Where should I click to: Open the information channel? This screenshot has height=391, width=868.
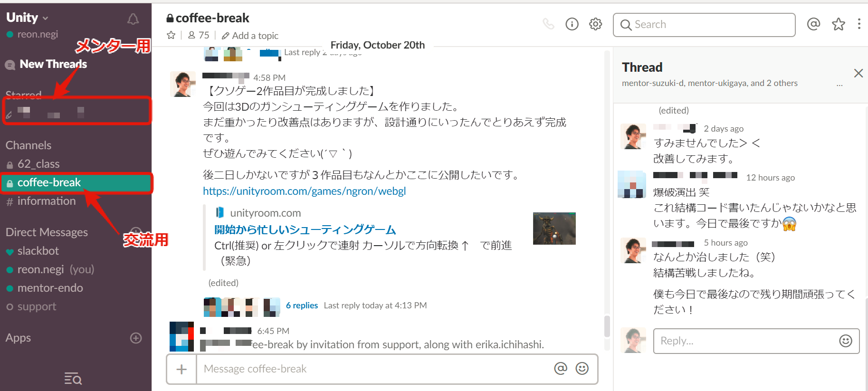[47, 201]
